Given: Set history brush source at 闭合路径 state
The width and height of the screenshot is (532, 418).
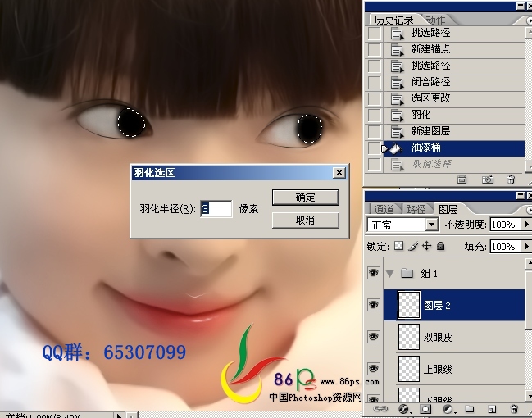Looking at the screenshot, I should tap(375, 83).
